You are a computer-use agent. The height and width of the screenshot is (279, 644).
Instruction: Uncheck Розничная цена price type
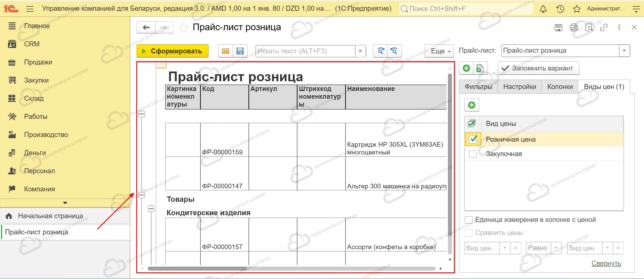[x=473, y=139]
